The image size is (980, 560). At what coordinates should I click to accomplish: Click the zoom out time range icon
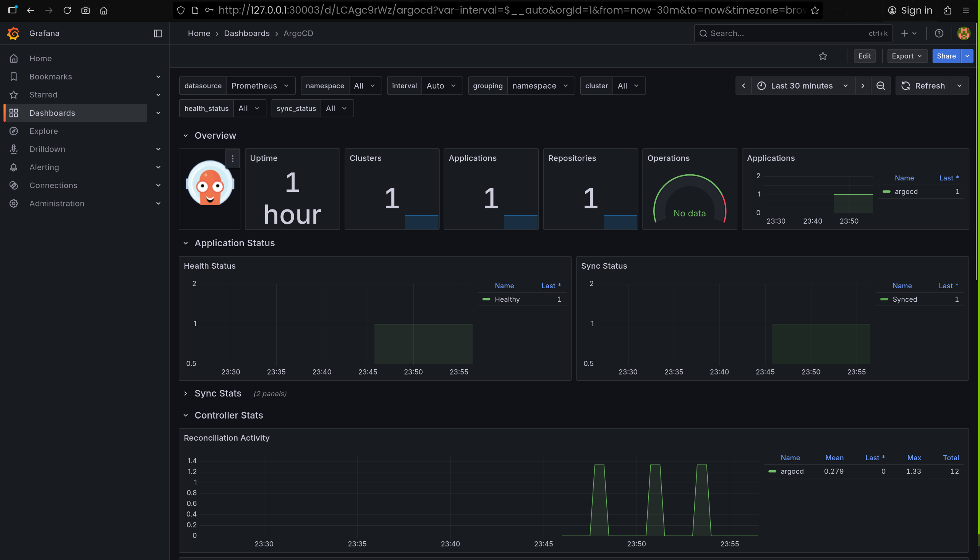[x=880, y=86]
